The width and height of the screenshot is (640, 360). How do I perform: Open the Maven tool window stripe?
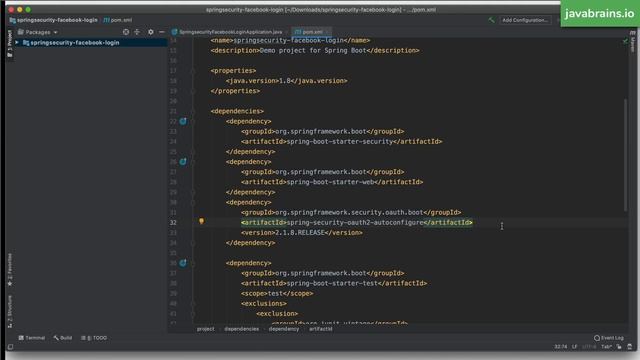pos(633,41)
